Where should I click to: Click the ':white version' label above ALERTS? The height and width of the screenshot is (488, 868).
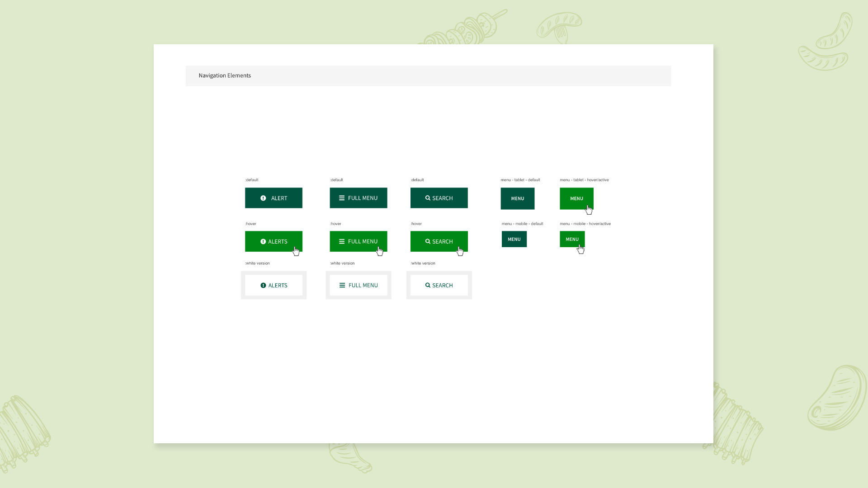tap(257, 263)
